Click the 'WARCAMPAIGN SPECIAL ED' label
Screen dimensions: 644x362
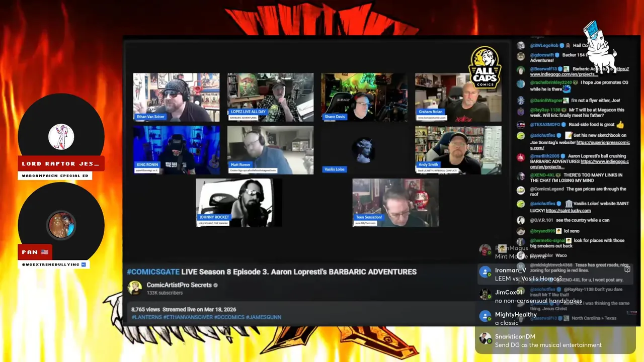coord(55,175)
